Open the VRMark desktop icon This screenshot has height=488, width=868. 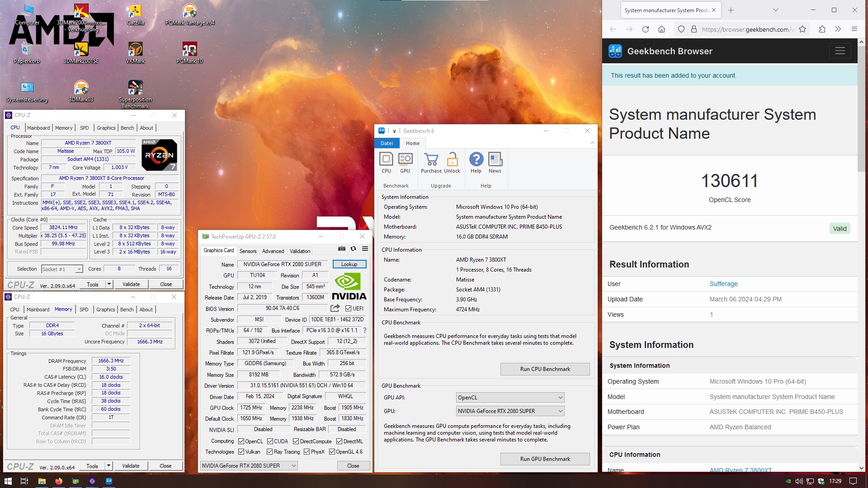(135, 52)
